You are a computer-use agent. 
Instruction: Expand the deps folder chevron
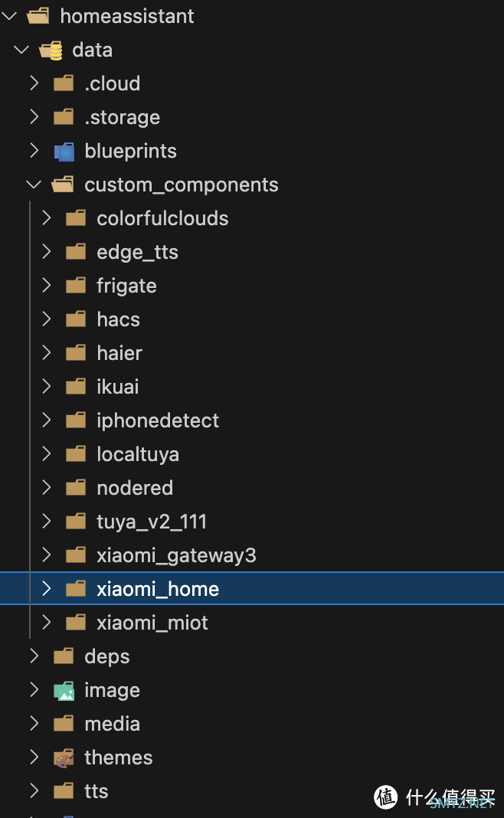tap(34, 656)
